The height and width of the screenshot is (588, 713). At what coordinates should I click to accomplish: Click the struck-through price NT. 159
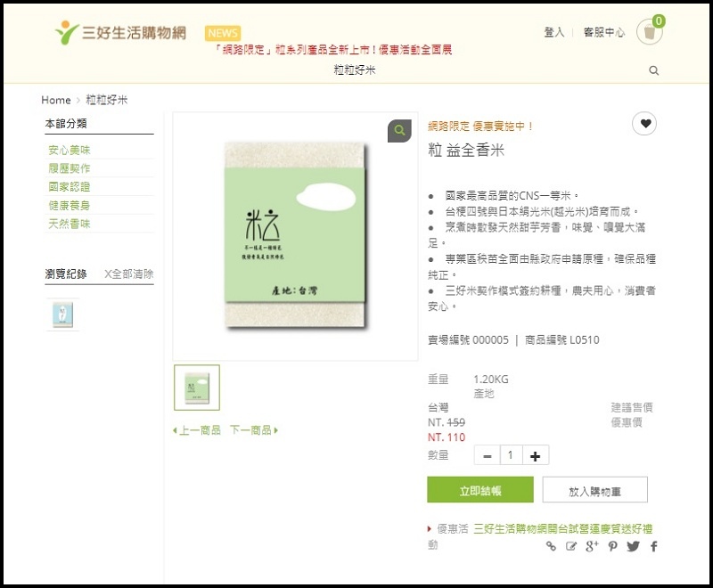pos(447,422)
